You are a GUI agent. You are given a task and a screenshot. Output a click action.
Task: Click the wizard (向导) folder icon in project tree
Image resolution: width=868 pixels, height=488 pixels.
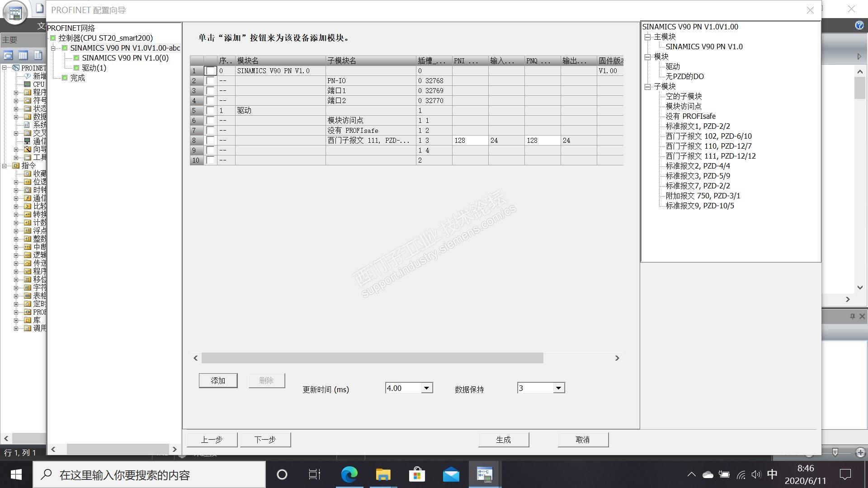(x=28, y=149)
